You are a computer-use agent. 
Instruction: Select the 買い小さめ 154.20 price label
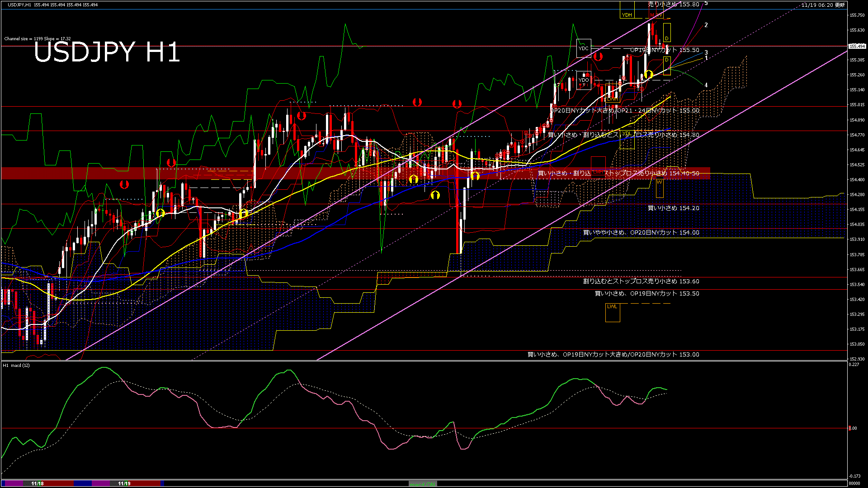click(x=673, y=208)
